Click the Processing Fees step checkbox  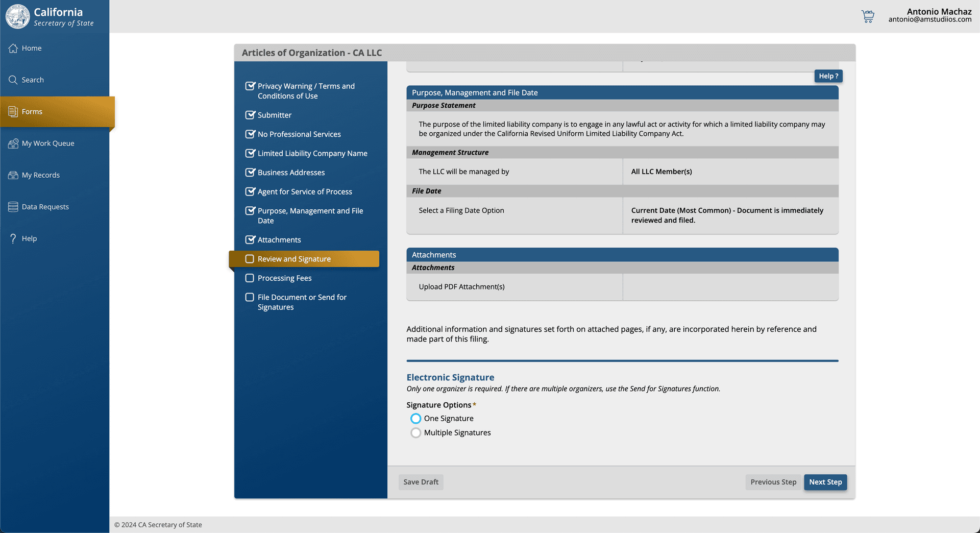(x=250, y=278)
